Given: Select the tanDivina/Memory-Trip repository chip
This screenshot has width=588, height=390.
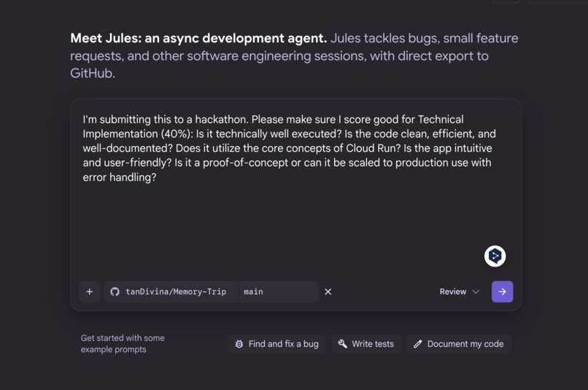Looking at the screenshot, I should (x=171, y=291).
